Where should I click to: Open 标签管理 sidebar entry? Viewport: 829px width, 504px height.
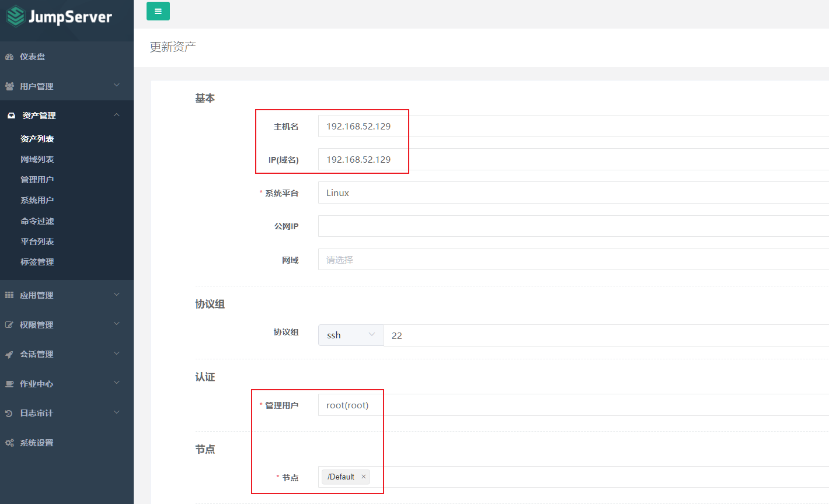[37, 262]
